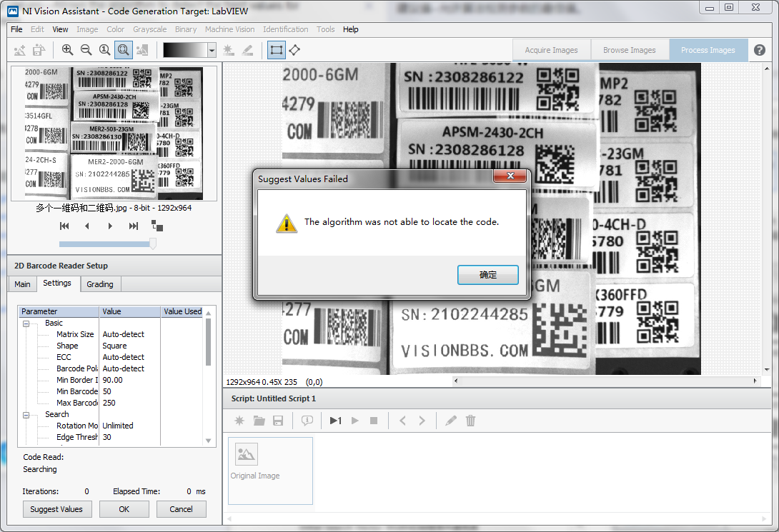
Task: Switch to Browse Images mode
Action: [630, 50]
